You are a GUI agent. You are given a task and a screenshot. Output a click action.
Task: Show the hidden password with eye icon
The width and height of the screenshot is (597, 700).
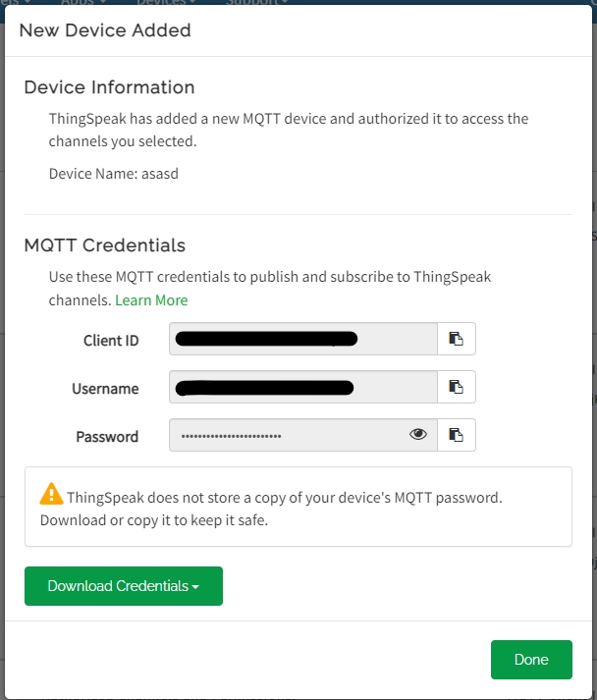418,435
